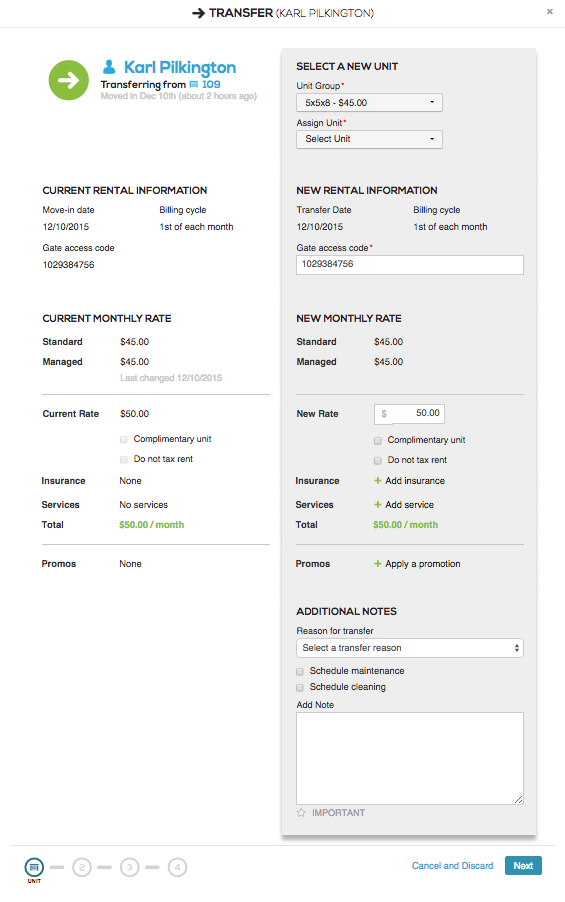Image resolution: width=565 pixels, height=902 pixels.
Task: Click the plus icon beside Apply a promotion
Action: pyautogui.click(x=378, y=564)
